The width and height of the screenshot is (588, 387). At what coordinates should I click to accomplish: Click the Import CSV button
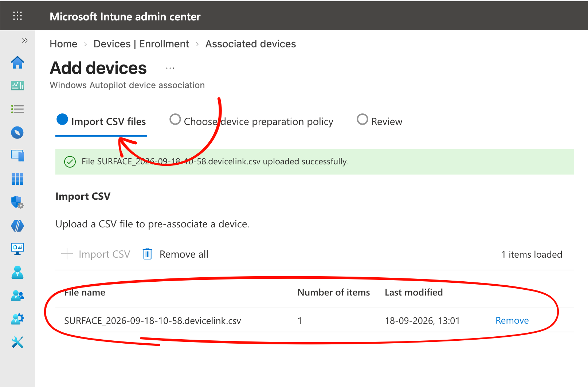tap(96, 254)
